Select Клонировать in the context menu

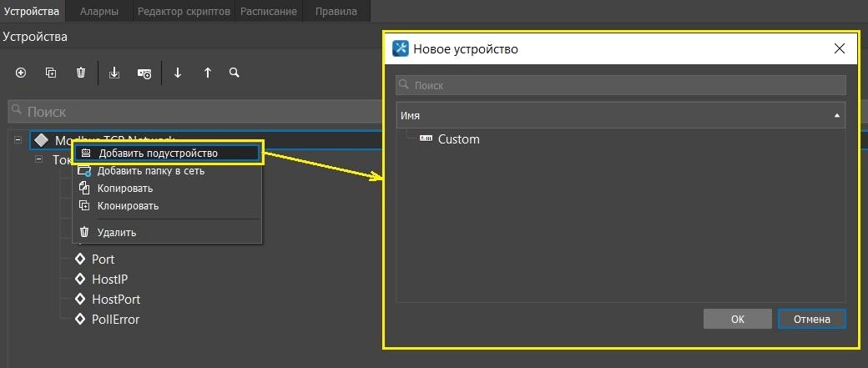[128, 205]
